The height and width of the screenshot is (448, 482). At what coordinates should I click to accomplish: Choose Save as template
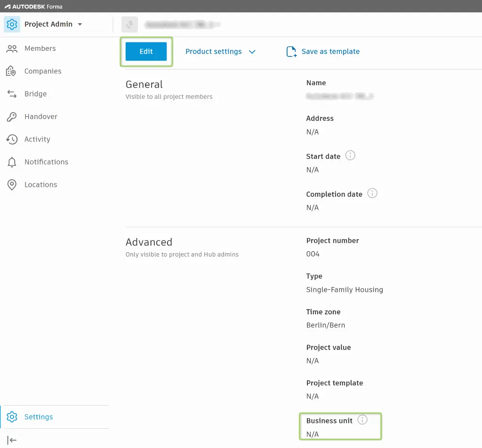330,52
